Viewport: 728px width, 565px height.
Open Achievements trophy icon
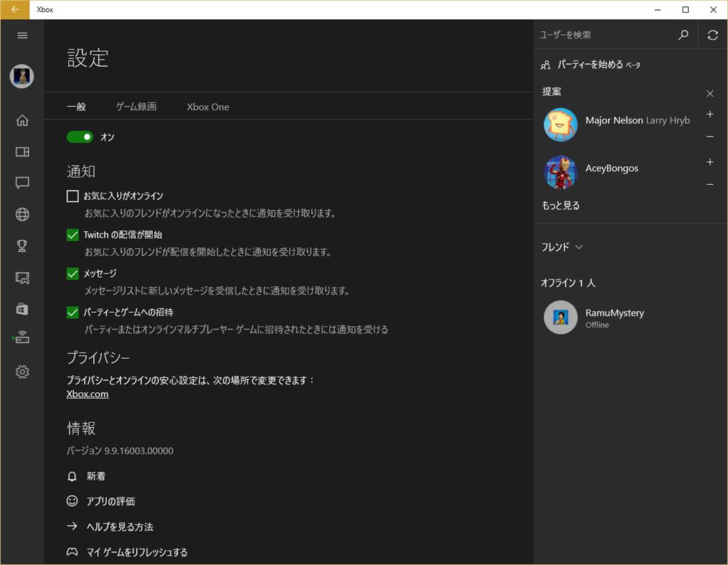[22, 246]
